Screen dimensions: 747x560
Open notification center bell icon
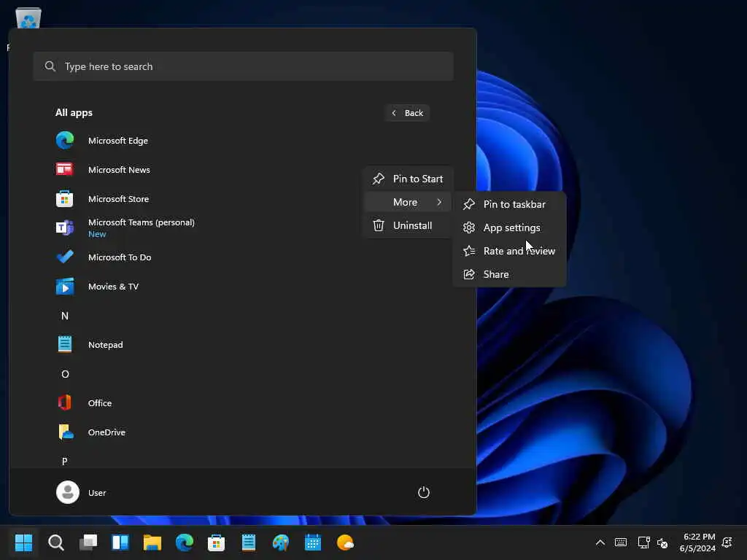pos(727,542)
